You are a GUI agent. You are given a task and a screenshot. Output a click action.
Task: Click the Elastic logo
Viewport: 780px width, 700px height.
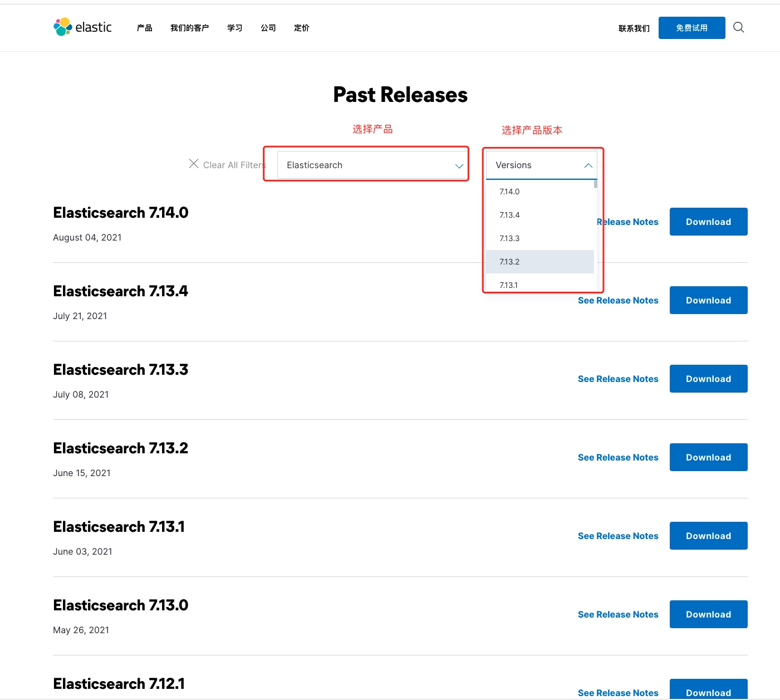(82, 27)
